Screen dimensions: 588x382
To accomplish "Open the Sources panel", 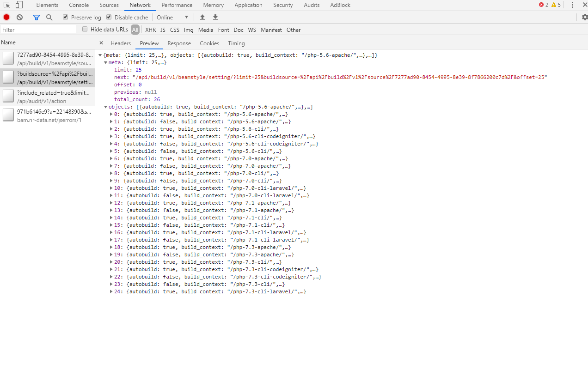I will point(109,5).
